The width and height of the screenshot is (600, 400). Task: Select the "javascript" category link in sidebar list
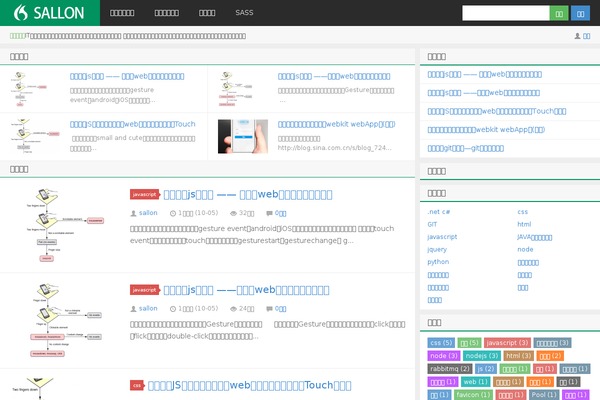[x=442, y=237]
